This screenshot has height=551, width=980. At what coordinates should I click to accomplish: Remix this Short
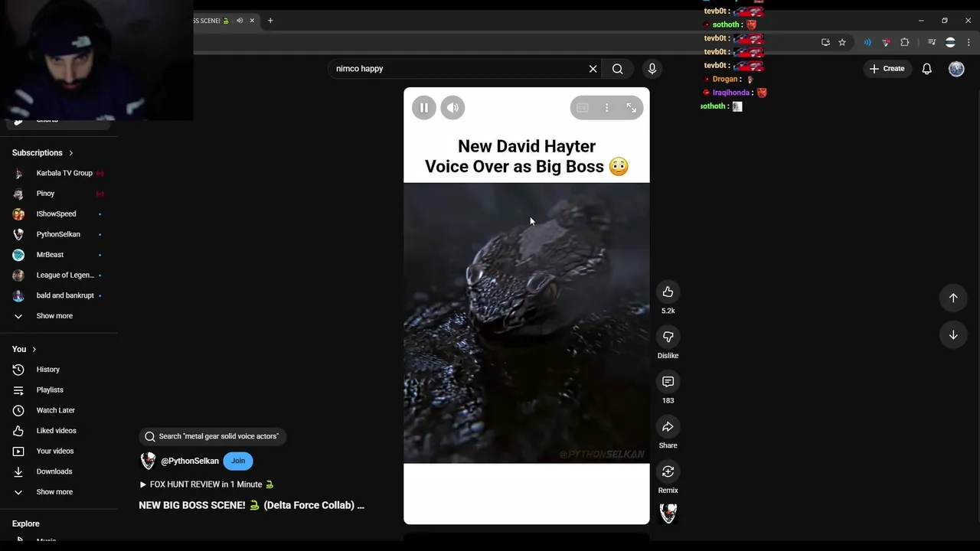tap(668, 471)
